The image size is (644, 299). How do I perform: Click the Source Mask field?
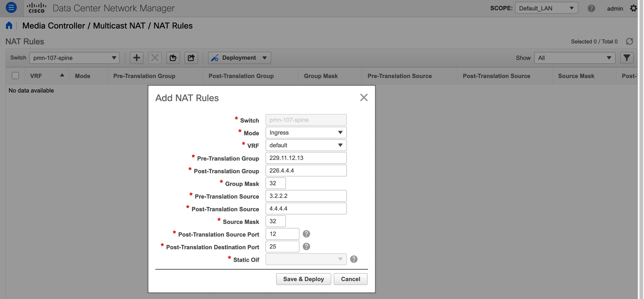click(x=275, y=221)
